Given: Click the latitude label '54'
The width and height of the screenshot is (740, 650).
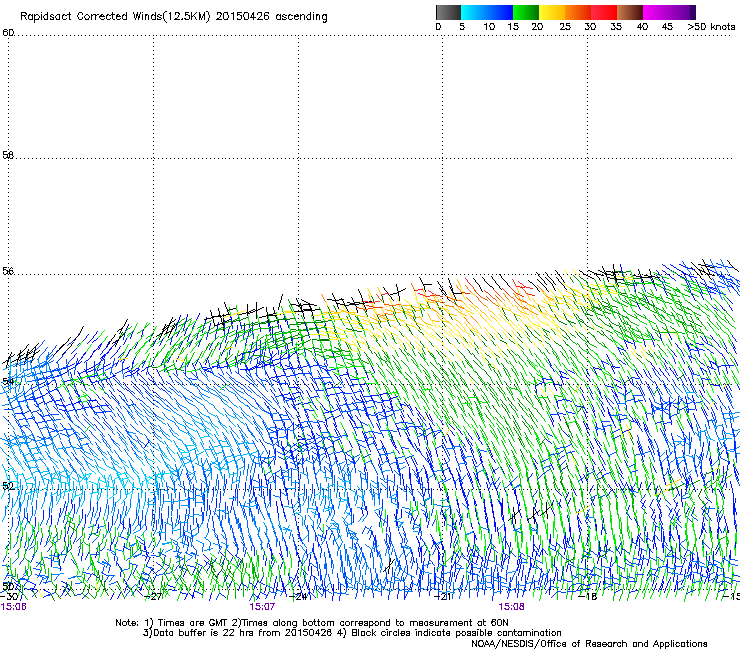Looking at the screenshot, I should click(x=8, y=380).
